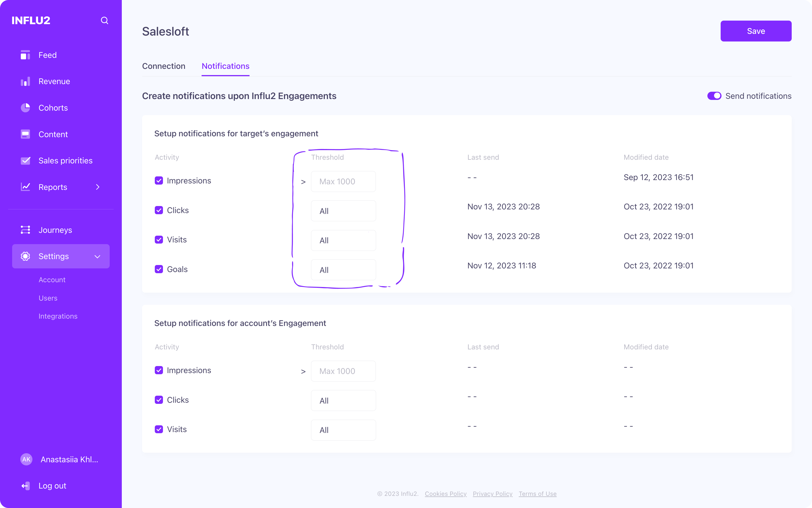The image size is (812, 508).
Task: Focus the Goals threshold field
Action: [343, 270]
